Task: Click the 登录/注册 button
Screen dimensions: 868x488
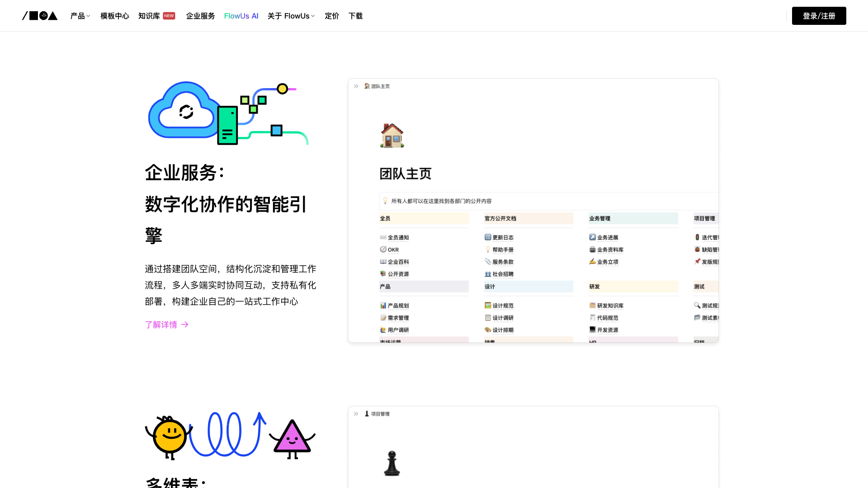Action: click(x=819, y=16)
